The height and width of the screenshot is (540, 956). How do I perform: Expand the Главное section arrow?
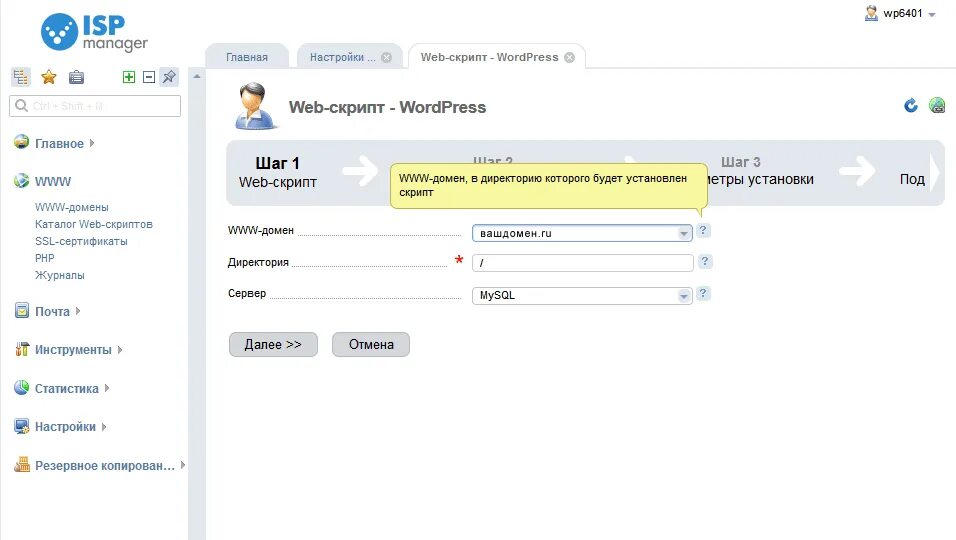(x=92, y=143)
